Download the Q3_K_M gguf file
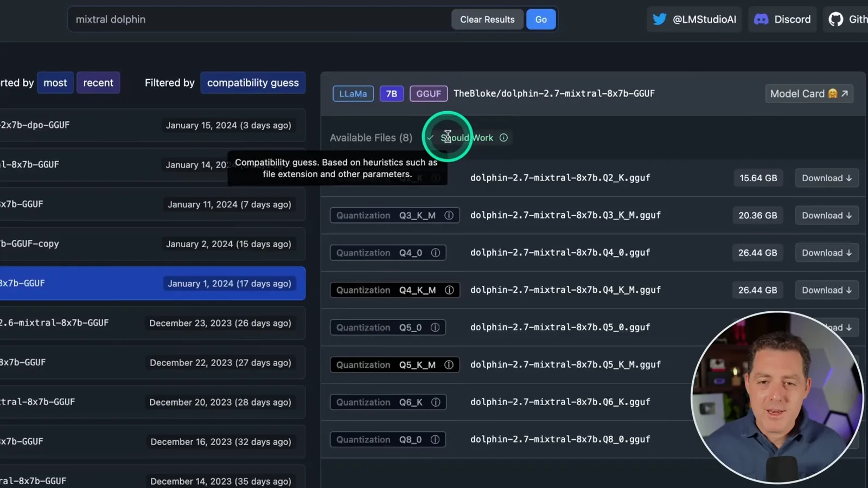 [x=827, y=215]
